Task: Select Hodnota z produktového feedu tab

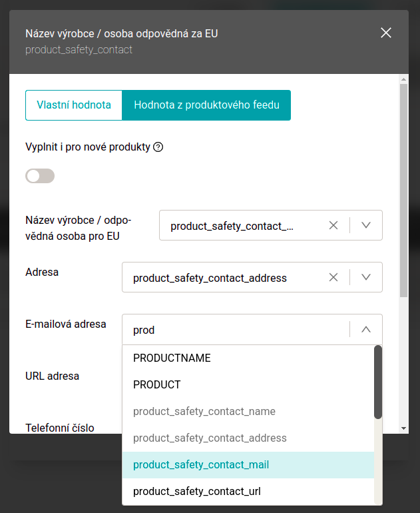Action: 206,105
